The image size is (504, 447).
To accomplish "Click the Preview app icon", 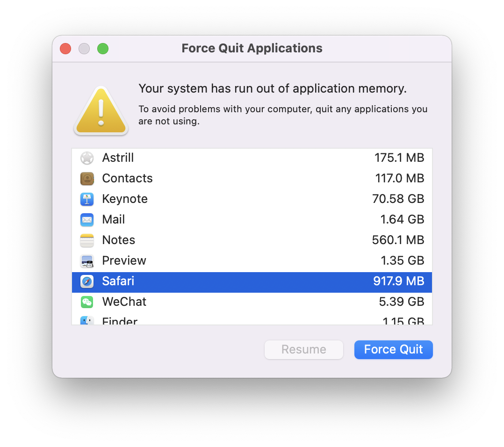I will [x=87, y=261].
